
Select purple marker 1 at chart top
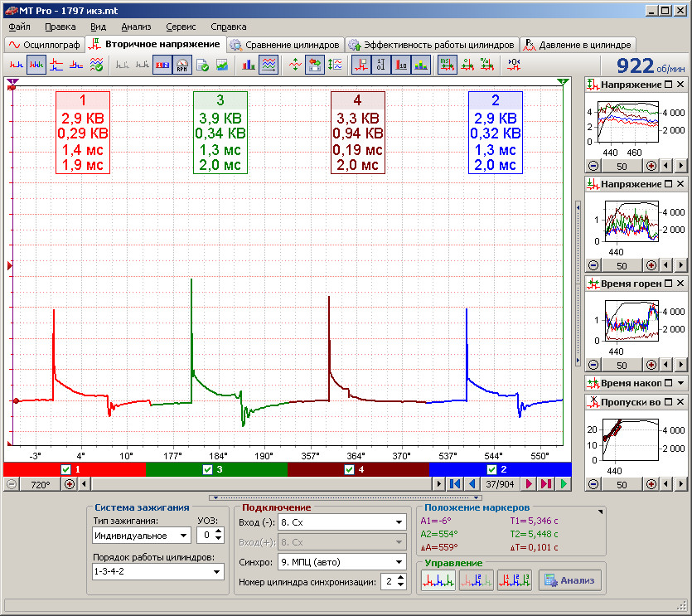(12, 82)
